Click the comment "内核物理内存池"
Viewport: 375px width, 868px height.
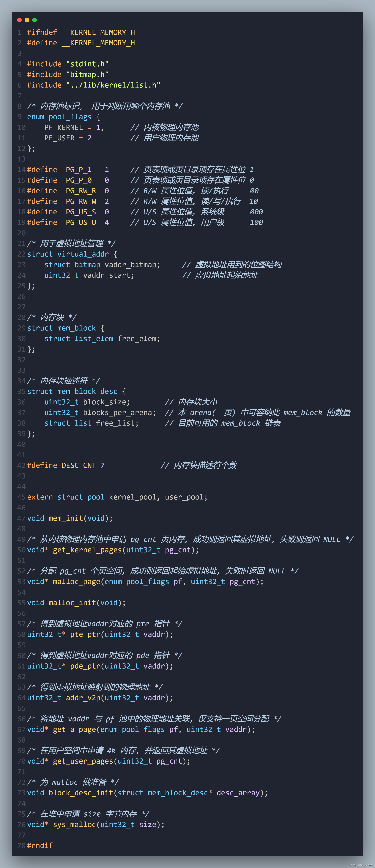171,127
